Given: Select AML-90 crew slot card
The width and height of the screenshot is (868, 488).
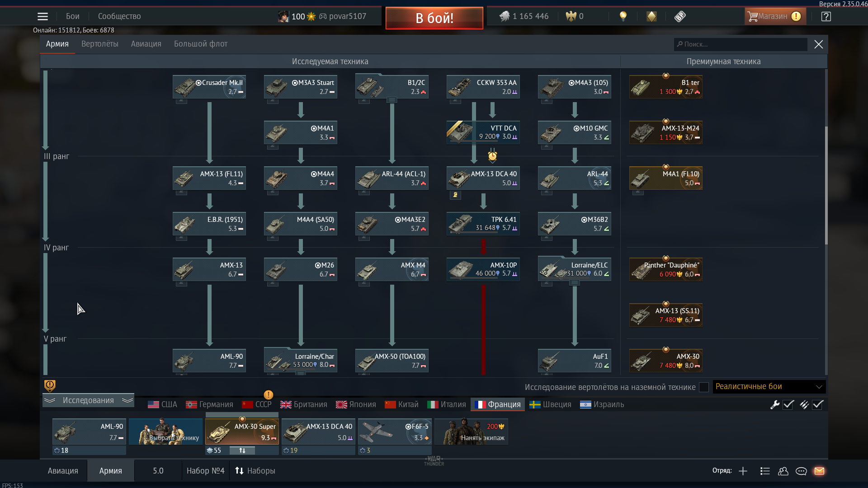Looking at the screenshot, I should 89,432.
